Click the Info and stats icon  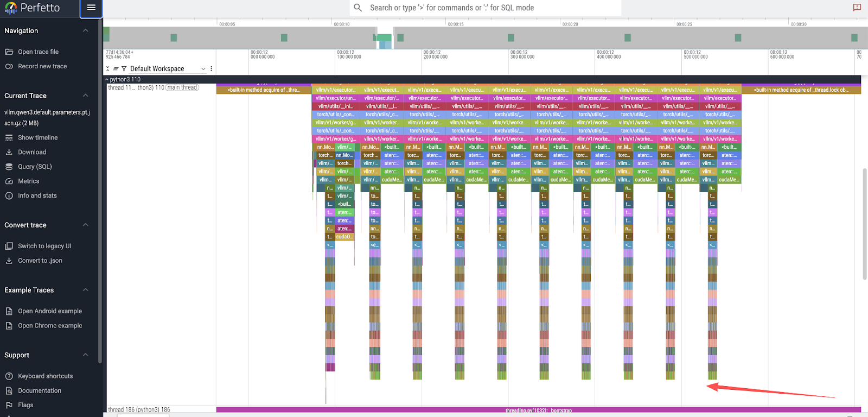pos(9,196)
